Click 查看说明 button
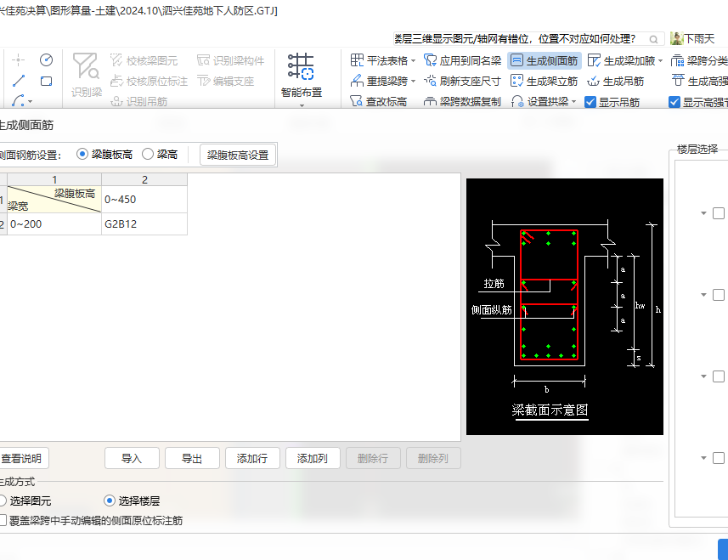The image size is (728, 560). point(23,458)
